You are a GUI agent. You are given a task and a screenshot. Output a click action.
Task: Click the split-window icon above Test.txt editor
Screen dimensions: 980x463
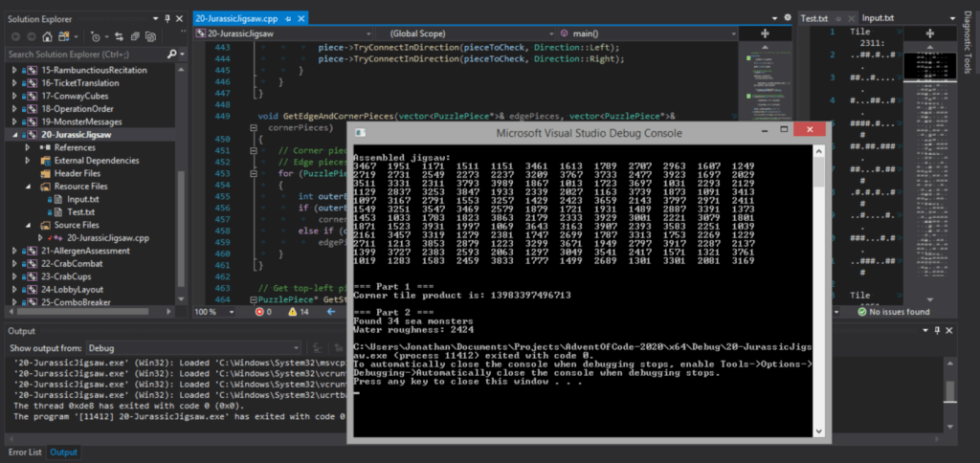929,33
